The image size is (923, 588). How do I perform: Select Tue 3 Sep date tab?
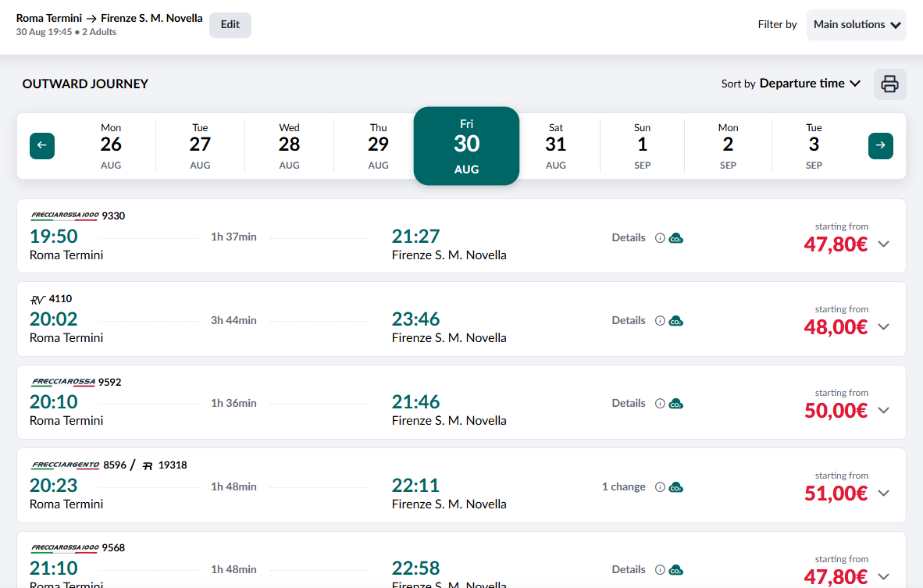pyautogui.click(x=814, y=146)
